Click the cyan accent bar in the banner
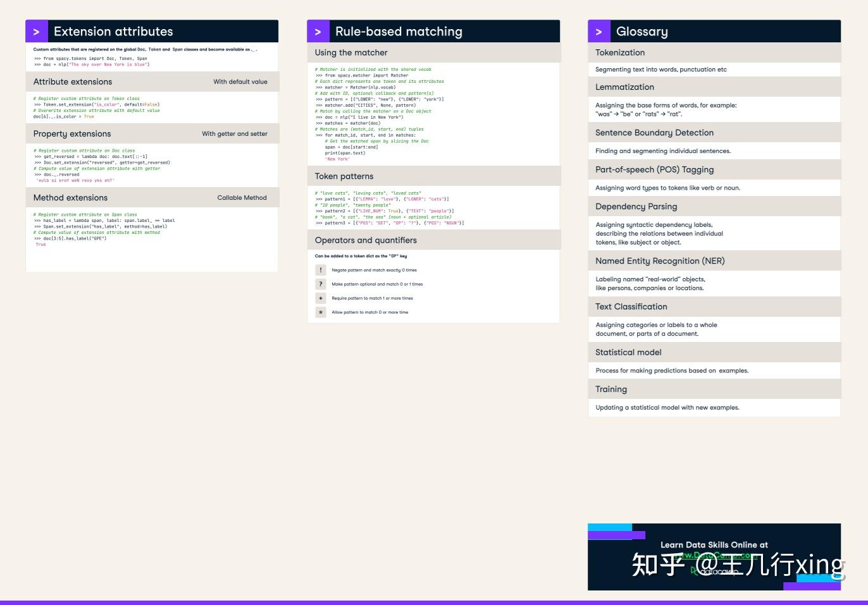The width and height of the screenshot is (868, 605). (x=609, y=527)
